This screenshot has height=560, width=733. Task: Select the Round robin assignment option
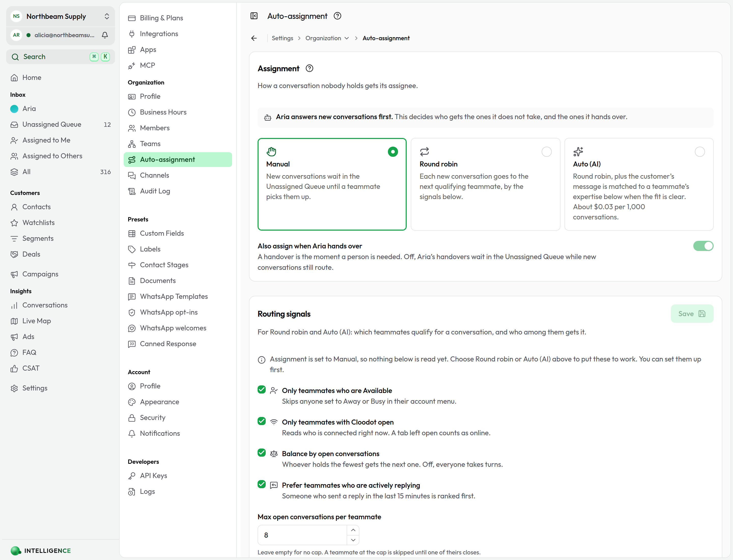coord(485,184)
